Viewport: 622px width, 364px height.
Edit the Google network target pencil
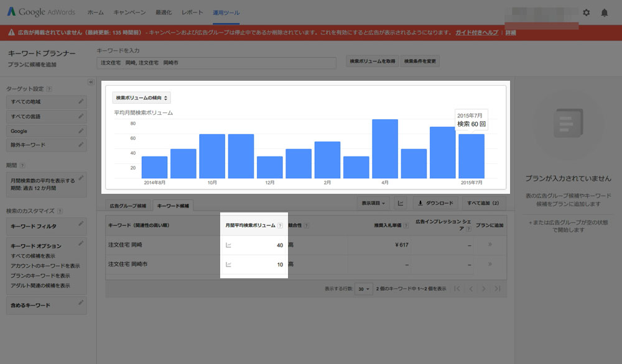[81, 130]
